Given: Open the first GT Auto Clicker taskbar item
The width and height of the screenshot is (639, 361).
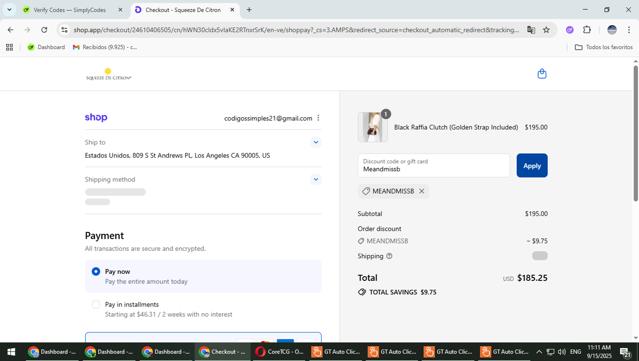Looking at the screenshot, I should coord(336,352).
